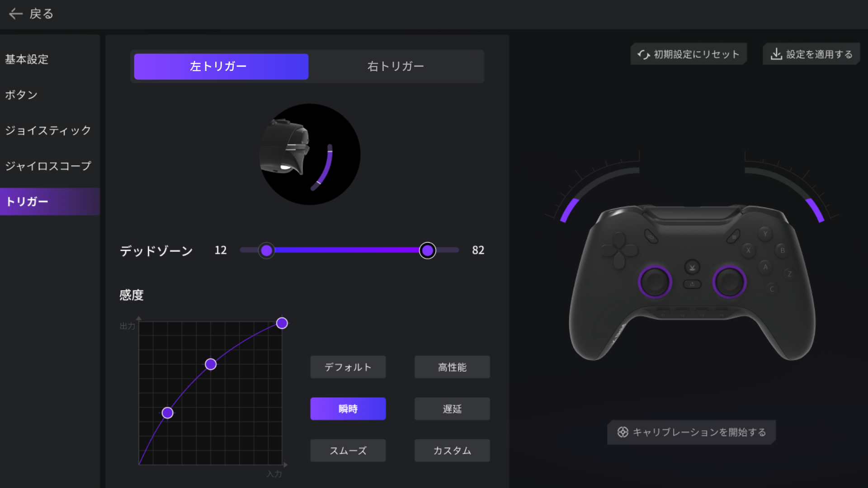Click the Y button on controller image
The image size is (868, 488).
coord(765,234)
